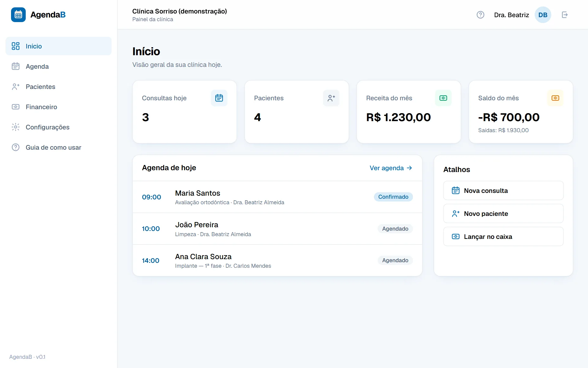
Task: Open Guia de como usar
Action: pyautogui.click(x=58, y=147)
